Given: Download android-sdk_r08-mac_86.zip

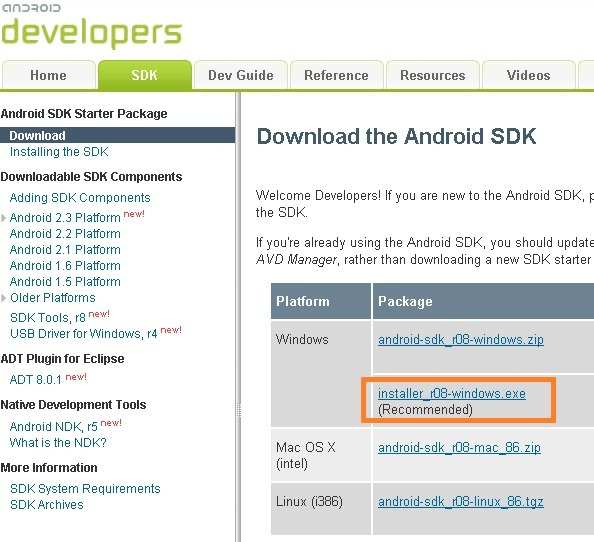Looking at the screenshot, I should click(x=459, y=448).
